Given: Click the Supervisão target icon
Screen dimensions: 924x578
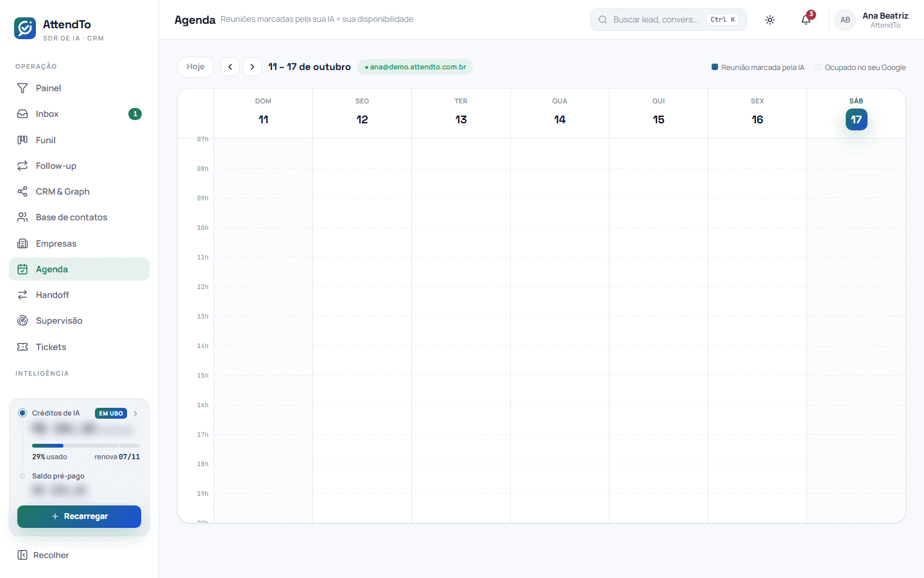Looking at the screenshot, I should (x=22, y=320).
